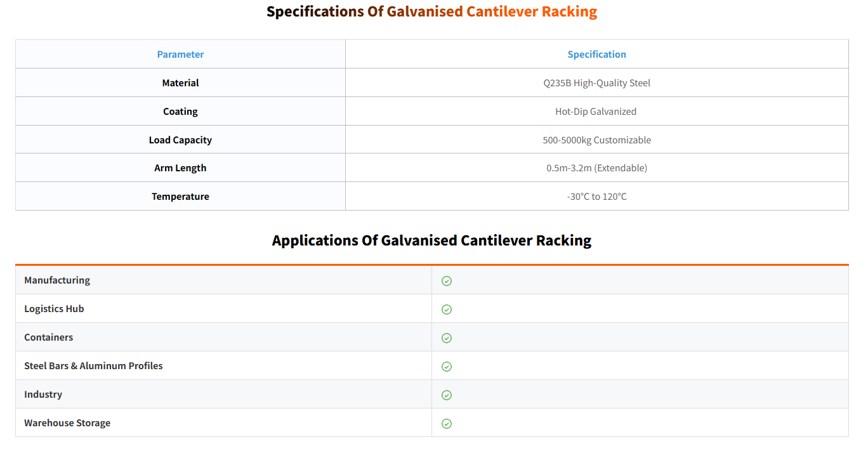Select the Q235B High-Quality Steel cell

click(596, 83)
